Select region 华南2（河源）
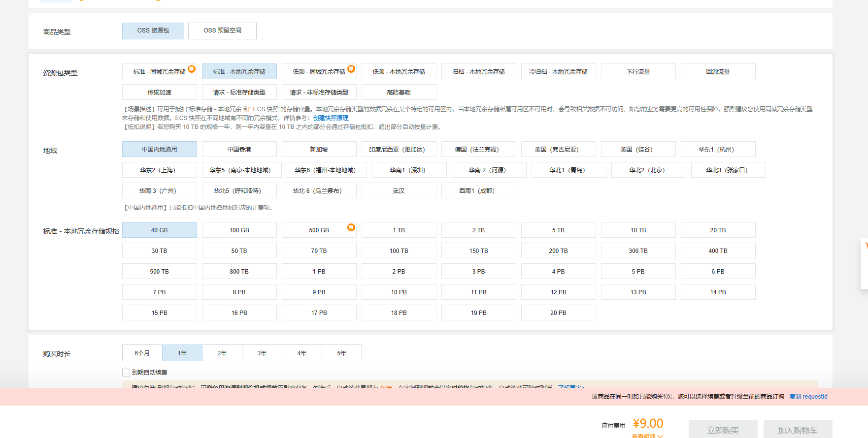The image size is (868, 438). click(489, 170)
